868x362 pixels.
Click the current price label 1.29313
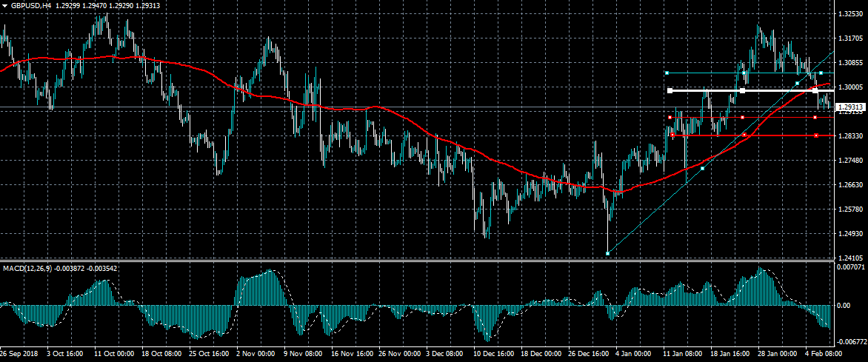pyautogui.click(x=850, y=107)
